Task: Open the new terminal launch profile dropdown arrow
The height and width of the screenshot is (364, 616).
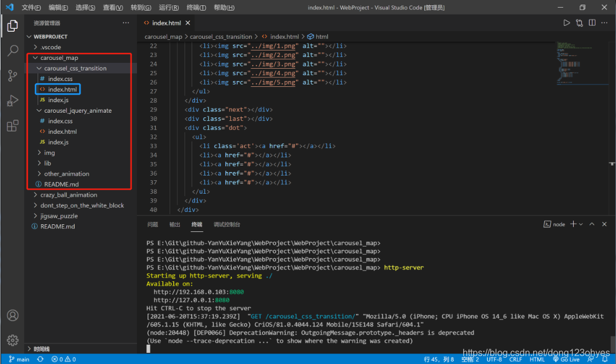Action: (581, 224)
